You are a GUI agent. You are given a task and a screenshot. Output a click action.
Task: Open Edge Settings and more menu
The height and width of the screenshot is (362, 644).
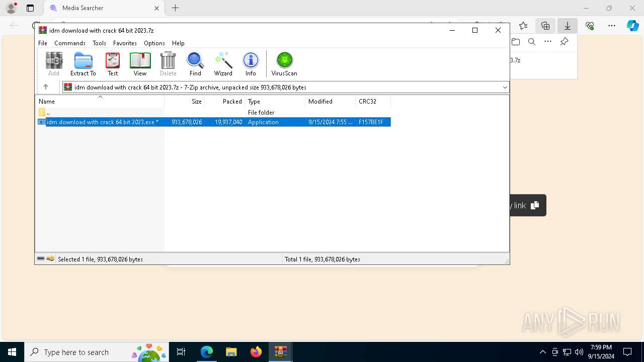(x=612, y=26)
